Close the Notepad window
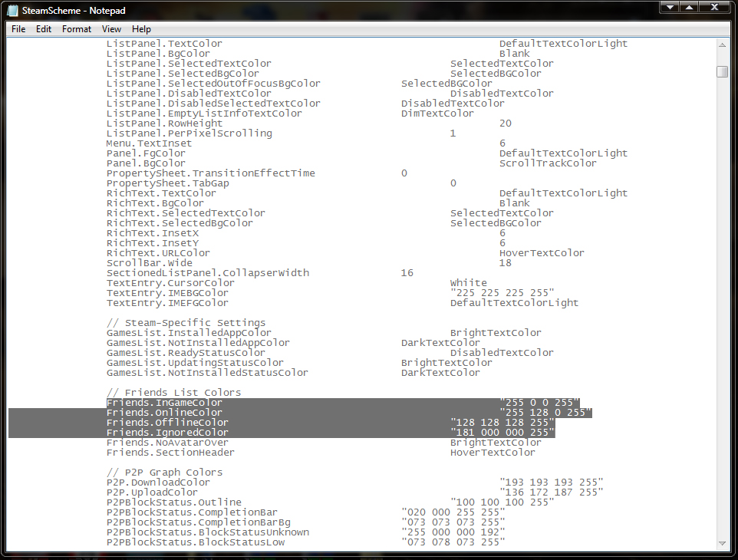Image resolution: width=738 pixels, height=560 pixels. click(714, 7)
